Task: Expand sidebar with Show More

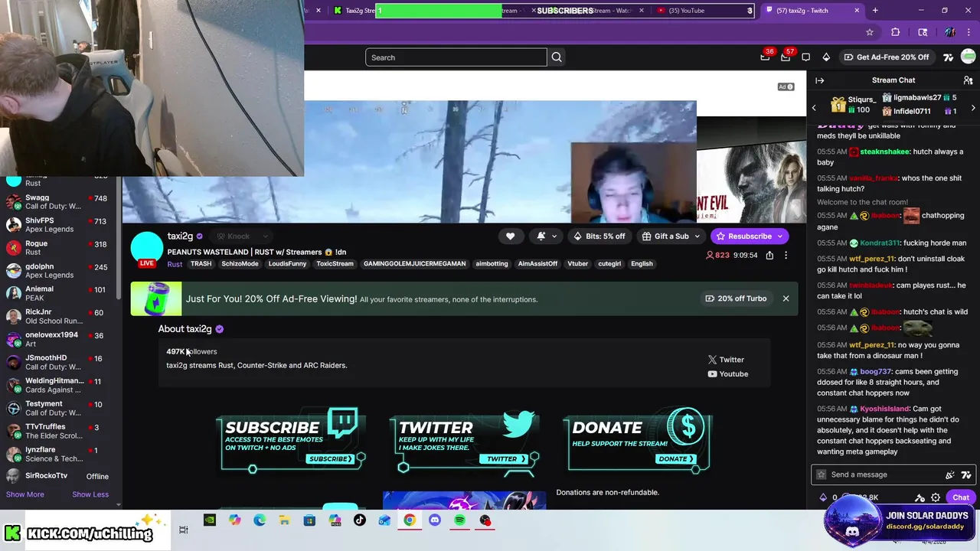Action: click(25, 494)
